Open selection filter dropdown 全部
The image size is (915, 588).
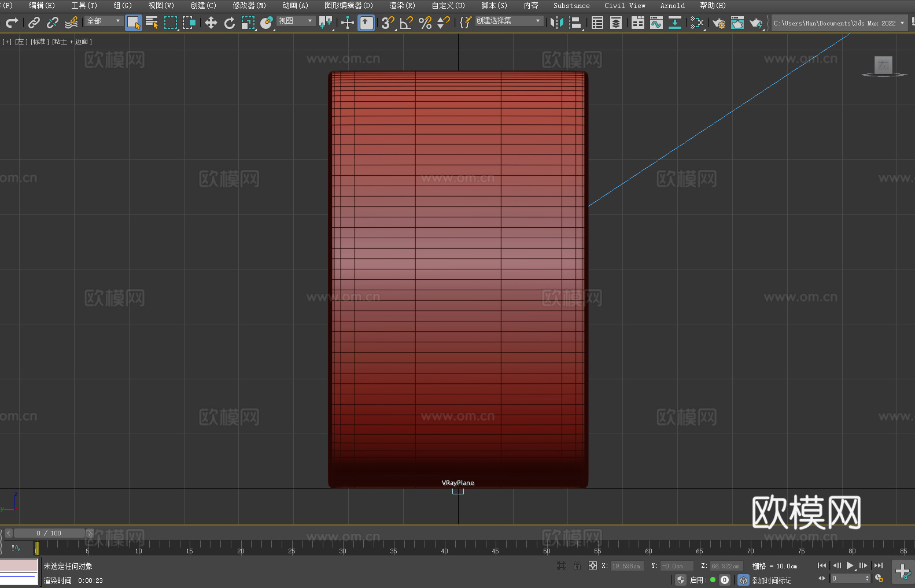coord(104,21)
